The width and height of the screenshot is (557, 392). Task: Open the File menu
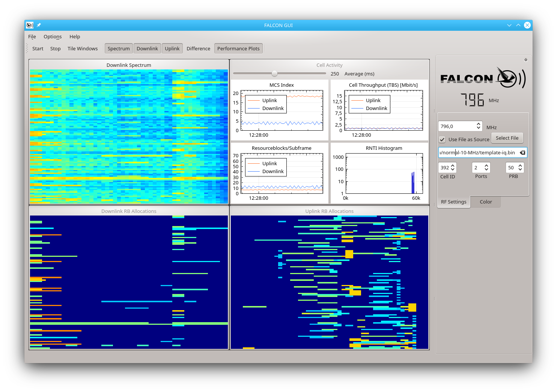point(32,36)
